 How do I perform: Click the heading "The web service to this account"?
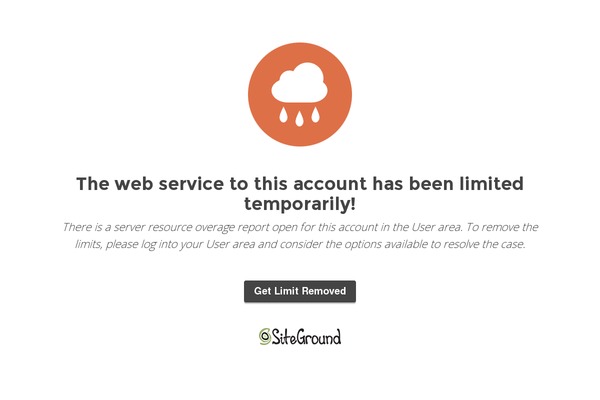tap(222, 184)
